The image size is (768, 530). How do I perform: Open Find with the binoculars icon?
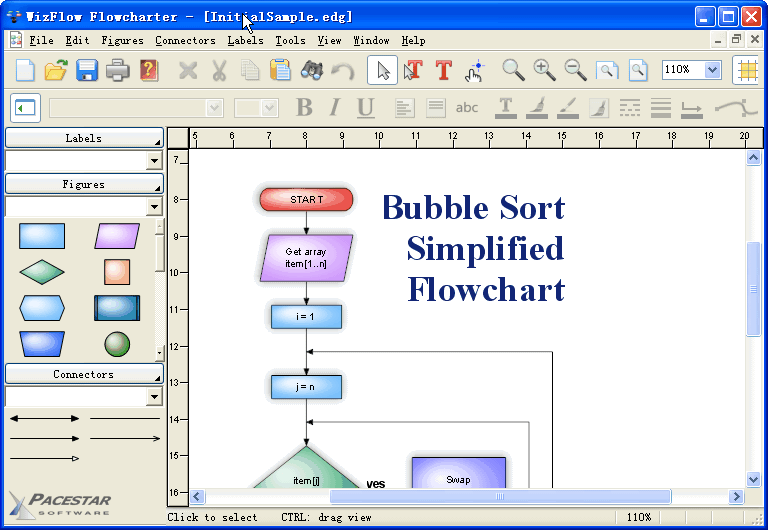pos(312,71)
